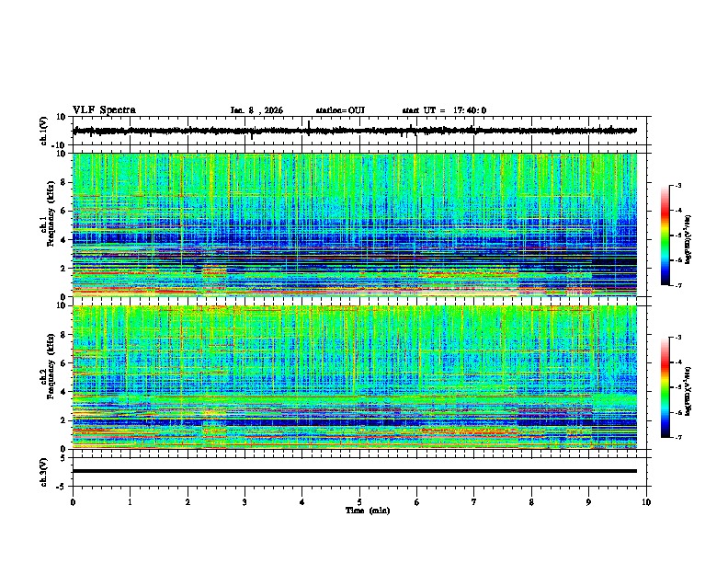Screen dimensions: 728x563
Task: Click the -7 value below ch.2 color bar
Action: click(x=677, y=438)
